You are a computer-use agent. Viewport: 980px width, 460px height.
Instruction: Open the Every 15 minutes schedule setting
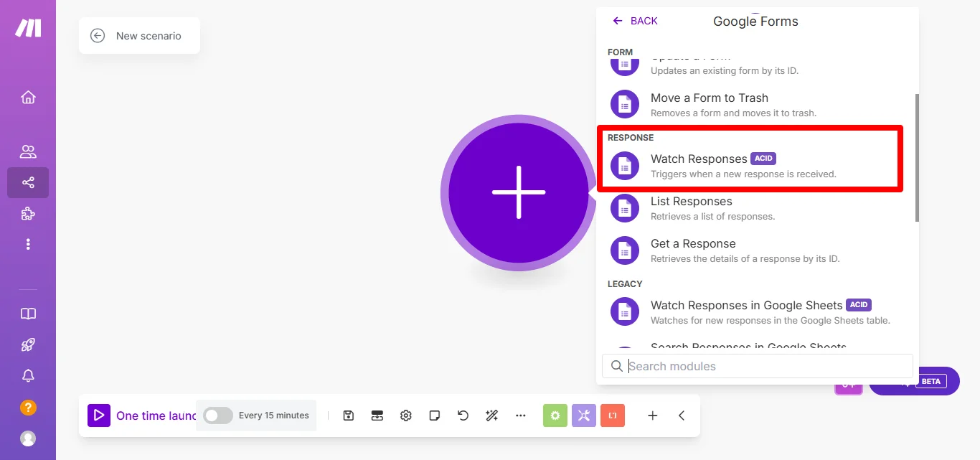(274, 416)
